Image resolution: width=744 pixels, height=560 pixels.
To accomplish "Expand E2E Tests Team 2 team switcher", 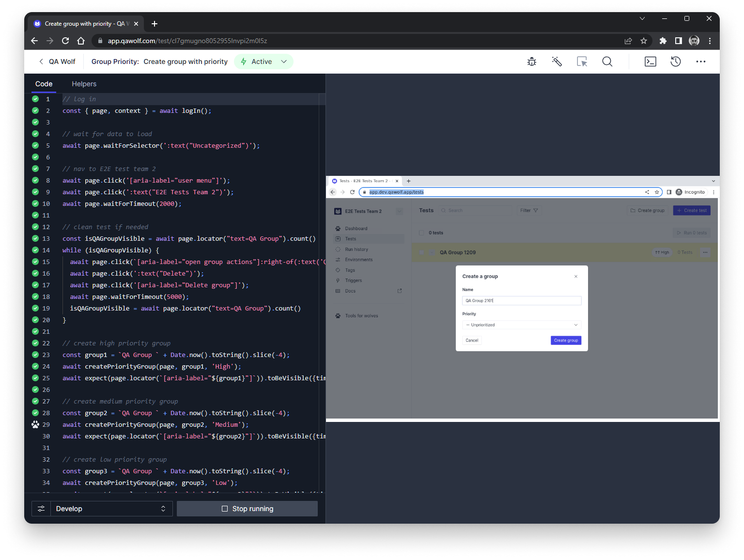I will [x=399, y=211].
